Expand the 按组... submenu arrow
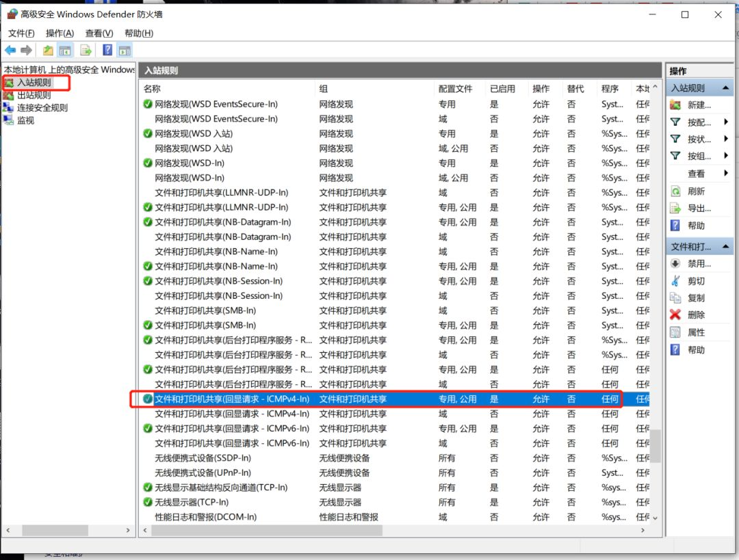This screenshot has width=739, height=560. 726,156
